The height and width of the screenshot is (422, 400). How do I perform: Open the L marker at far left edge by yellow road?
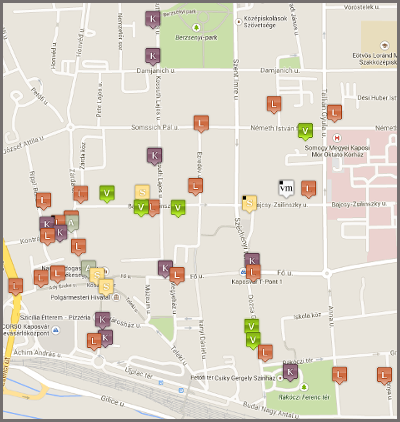point(15,287)
